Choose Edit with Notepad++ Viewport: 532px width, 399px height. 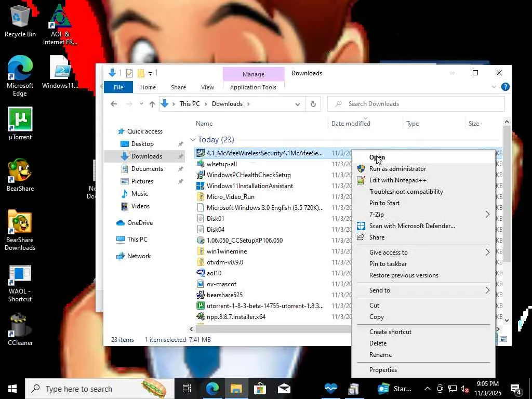(x=423, y=180)
